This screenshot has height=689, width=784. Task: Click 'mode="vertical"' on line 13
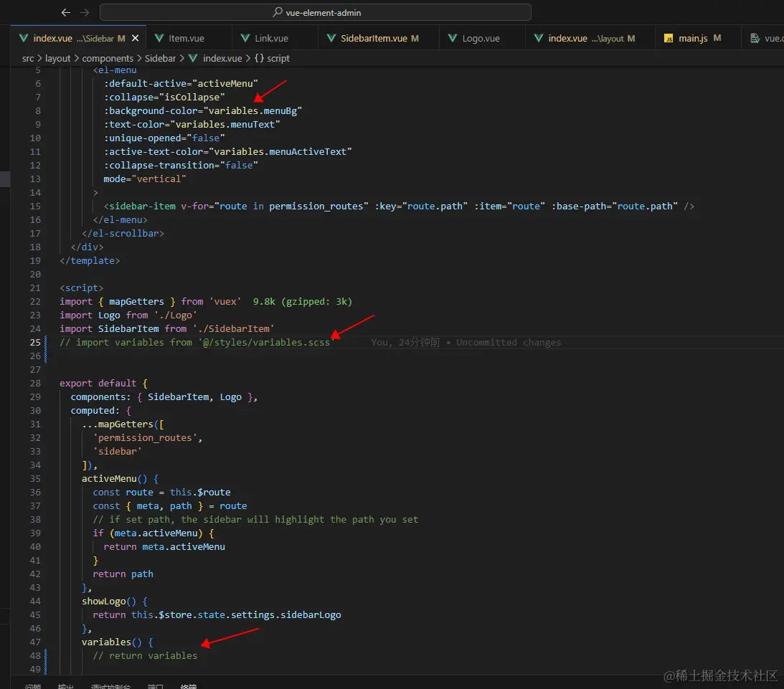click(144, 179)
